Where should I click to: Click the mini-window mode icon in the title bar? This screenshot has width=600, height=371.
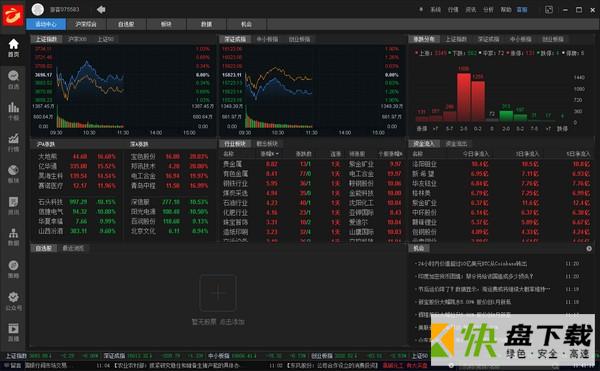[x=549, y=10]
